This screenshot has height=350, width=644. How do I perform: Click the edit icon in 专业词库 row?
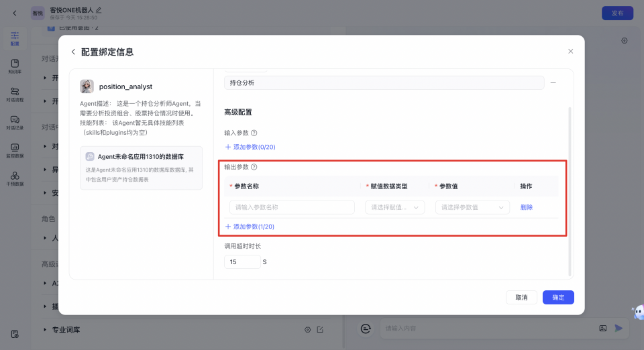320,329
